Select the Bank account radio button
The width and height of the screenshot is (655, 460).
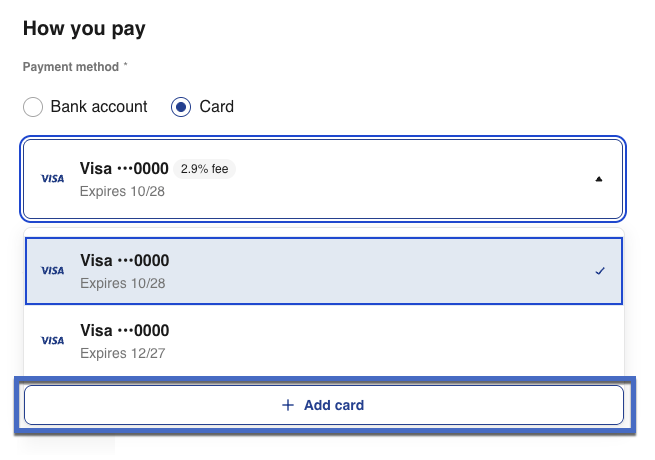[x=33, y=107]
